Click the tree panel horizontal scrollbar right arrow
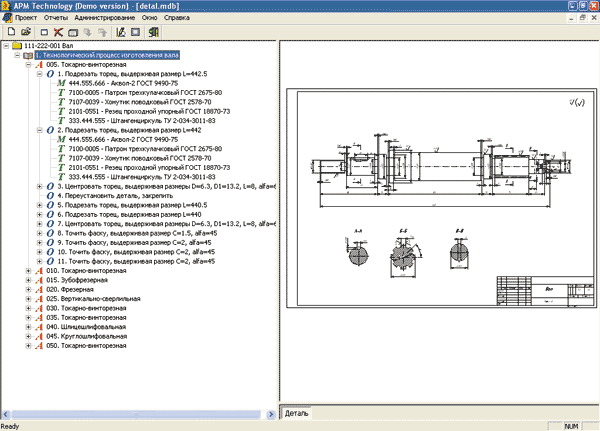Screen dimensions: 600x431 (x=270, y=412)
